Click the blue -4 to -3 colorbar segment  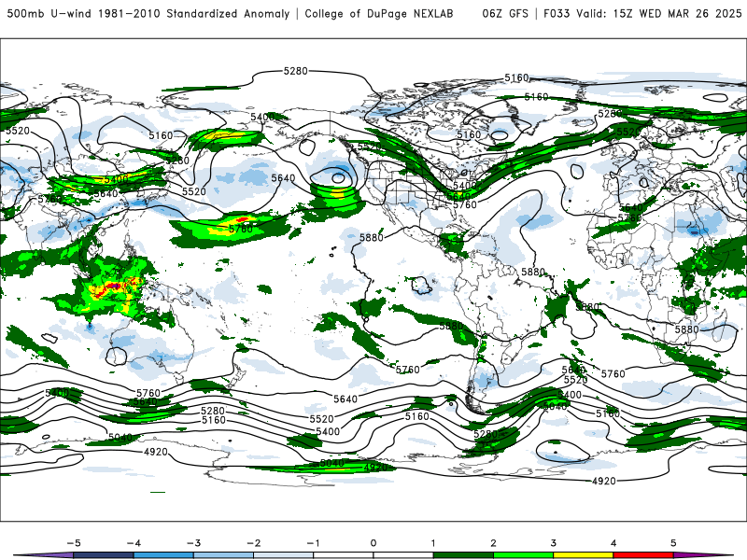[x=163, y=555]
